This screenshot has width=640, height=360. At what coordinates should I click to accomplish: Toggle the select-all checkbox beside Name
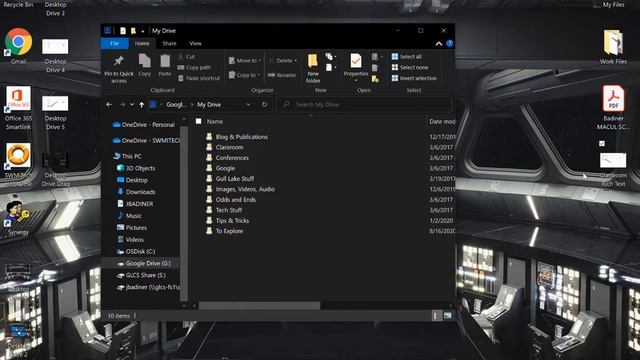click(x=198, y=121)
